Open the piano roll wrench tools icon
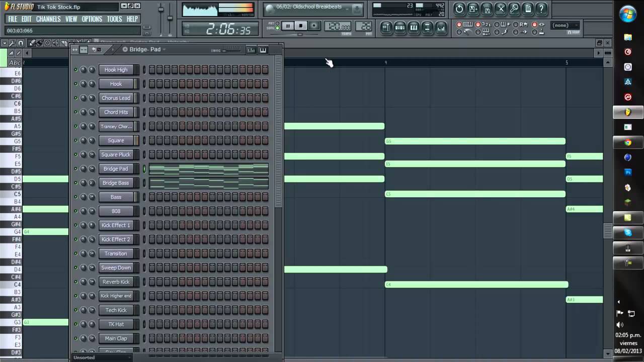This screenshot has width=644, height=362. pos(12,43)
